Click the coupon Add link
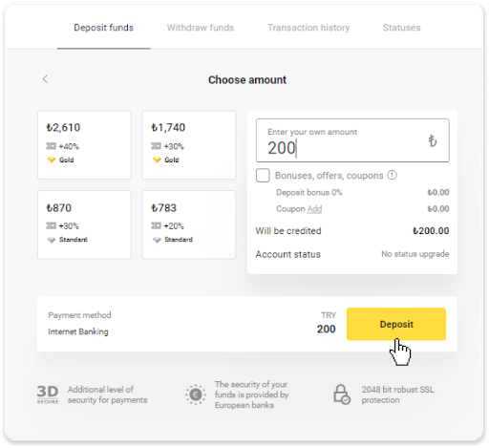Image resolution: width=489 pixels, height=448 pixels. pyautogui.click(x=314, y=209)
